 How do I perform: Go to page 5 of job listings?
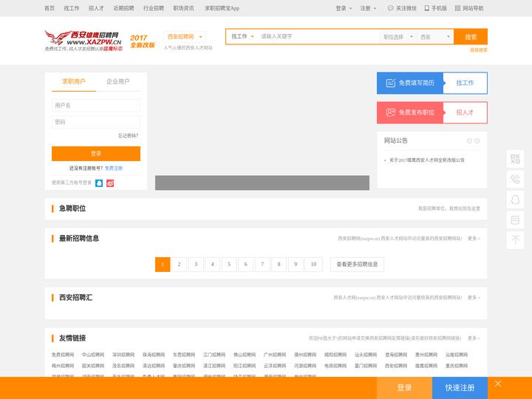tap(229, 265)
